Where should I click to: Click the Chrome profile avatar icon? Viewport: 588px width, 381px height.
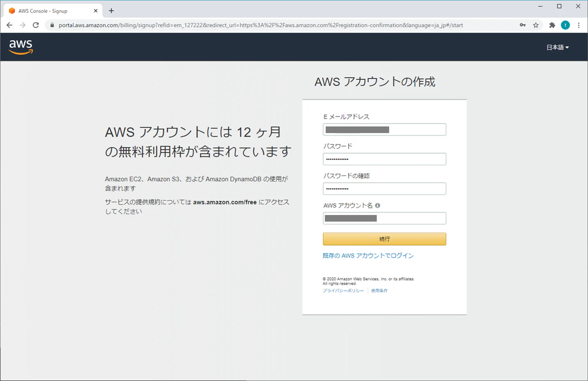565,25
